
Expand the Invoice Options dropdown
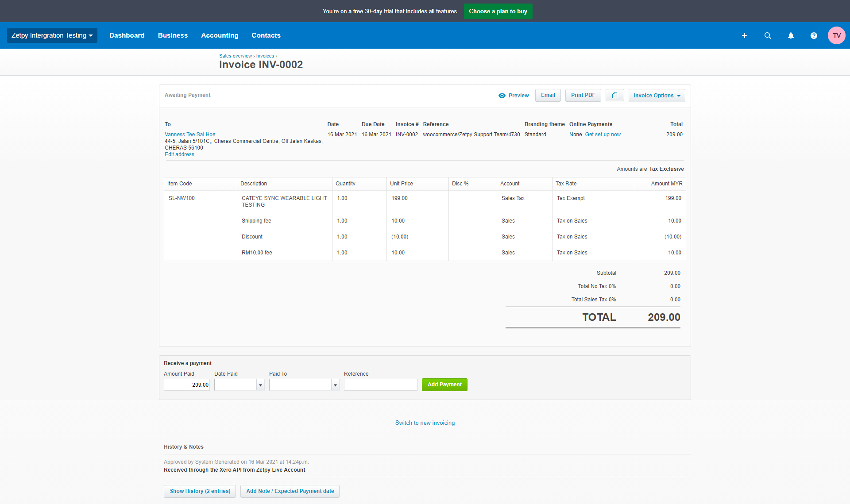(x=657, y=96)
